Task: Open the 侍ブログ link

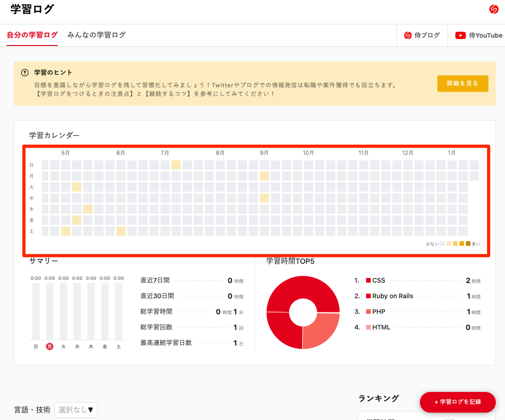Action: click(x=422, y=35)
